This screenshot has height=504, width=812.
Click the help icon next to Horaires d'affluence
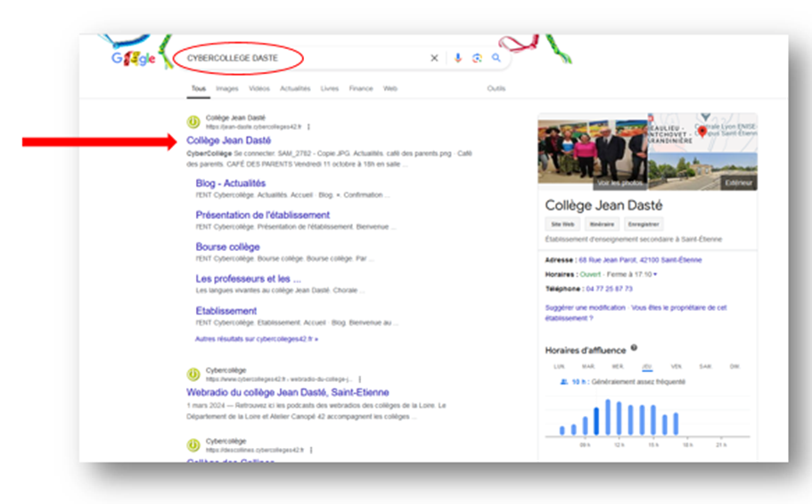634,348
